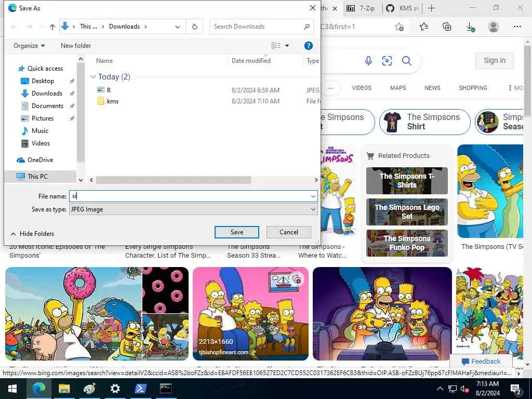This screenshot has width=532, height=399.
Task: Click Sign in on Bing
Action: coord(495,61)
